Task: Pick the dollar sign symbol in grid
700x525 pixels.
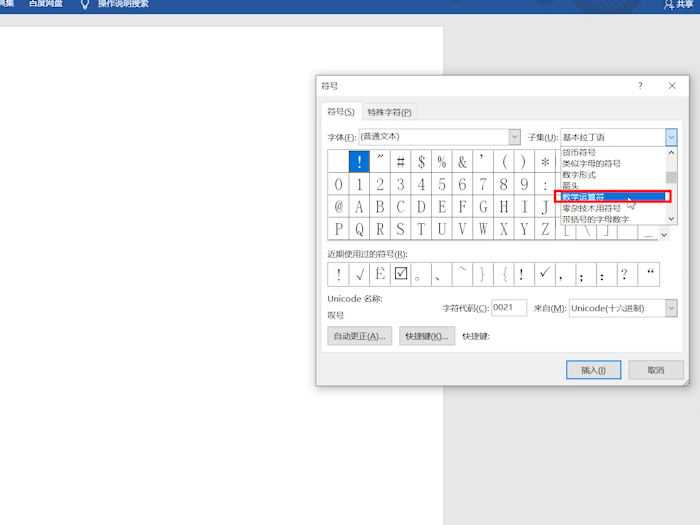Action: pyautogui.click(x=421, y=161)
